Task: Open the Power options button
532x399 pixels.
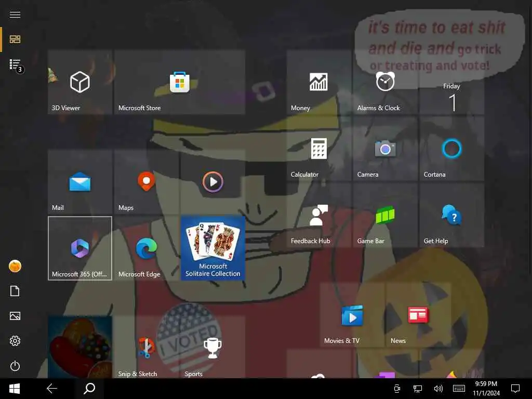Action: [15, 366]
